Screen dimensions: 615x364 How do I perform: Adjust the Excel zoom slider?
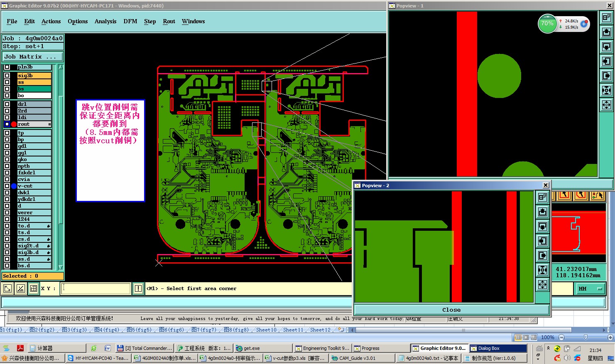tap(586, 337)
